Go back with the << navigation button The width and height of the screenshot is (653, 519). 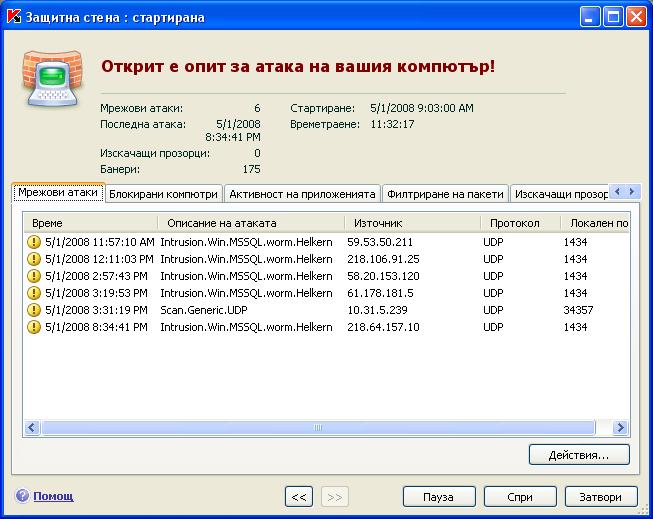click(298, 497)
